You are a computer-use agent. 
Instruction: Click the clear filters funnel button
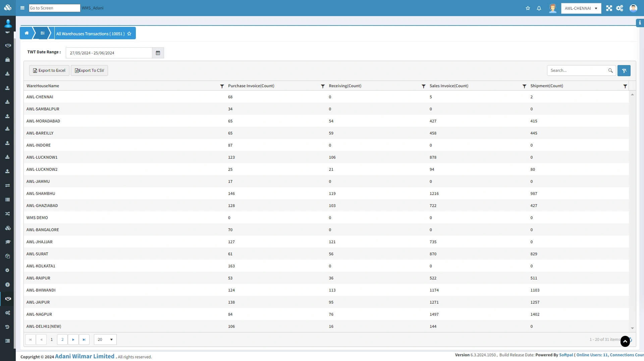(624, 70)
